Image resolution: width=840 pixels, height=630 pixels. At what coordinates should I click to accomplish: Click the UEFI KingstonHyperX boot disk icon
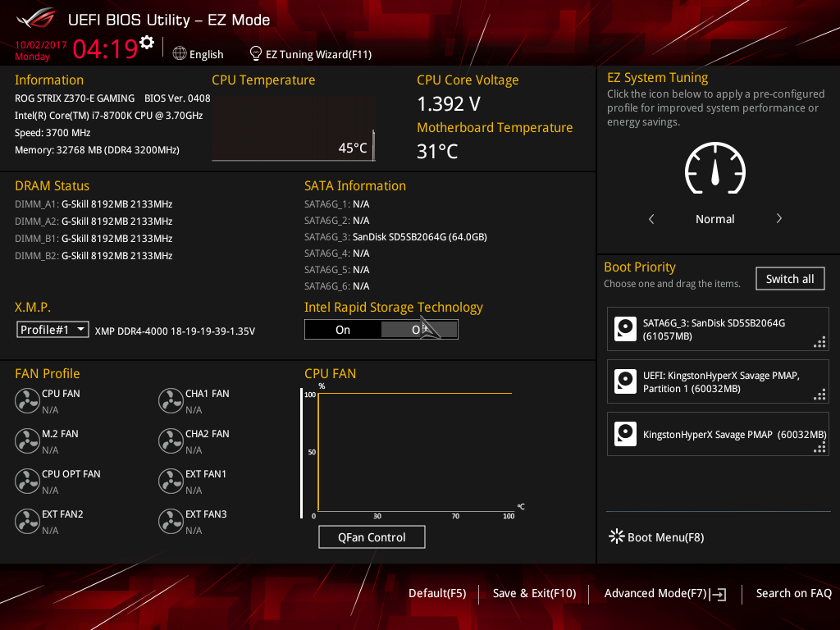point(625,381)
